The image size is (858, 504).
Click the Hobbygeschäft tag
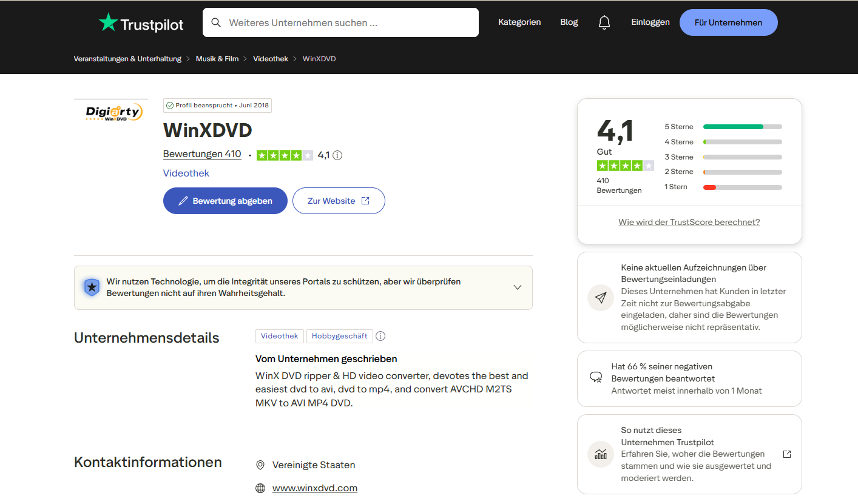coord(340,336)
